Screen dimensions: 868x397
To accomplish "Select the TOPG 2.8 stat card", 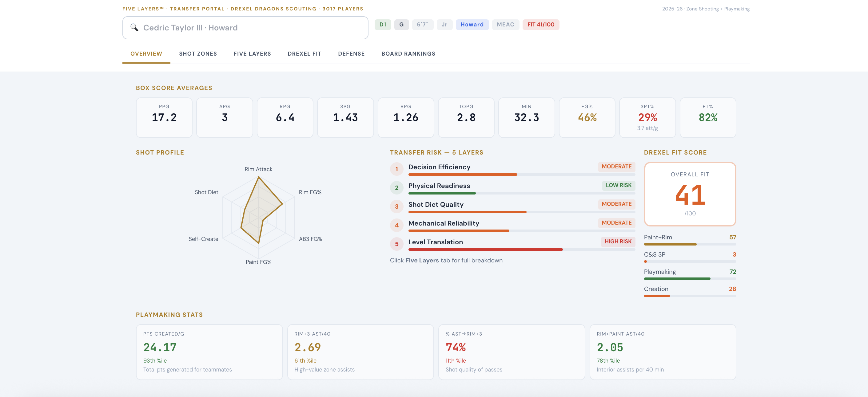I will pyautogui.click(x=466, y=117).
